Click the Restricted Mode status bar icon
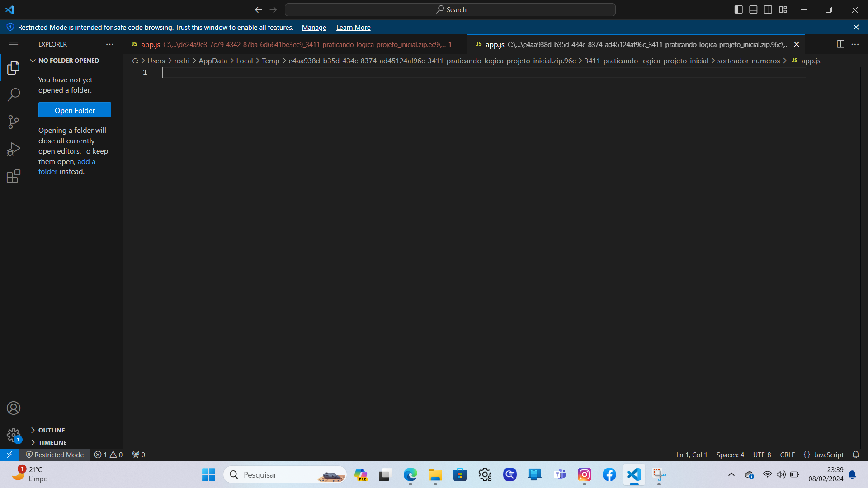This screenshot has height=488, width=868. [x=55, y=454]
